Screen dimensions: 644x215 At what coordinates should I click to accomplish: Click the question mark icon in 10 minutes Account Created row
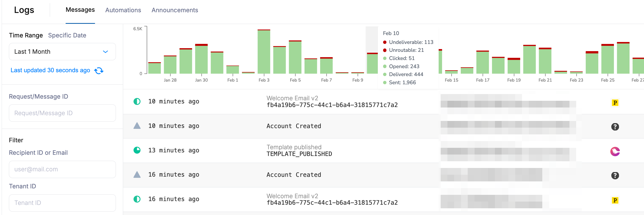(615, 127)
